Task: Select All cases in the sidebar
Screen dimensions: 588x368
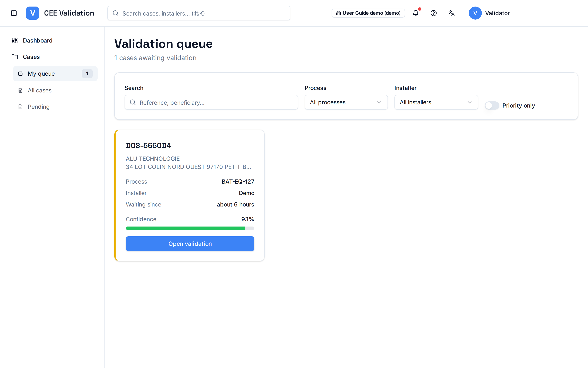Action: click(x=55, y=90)
